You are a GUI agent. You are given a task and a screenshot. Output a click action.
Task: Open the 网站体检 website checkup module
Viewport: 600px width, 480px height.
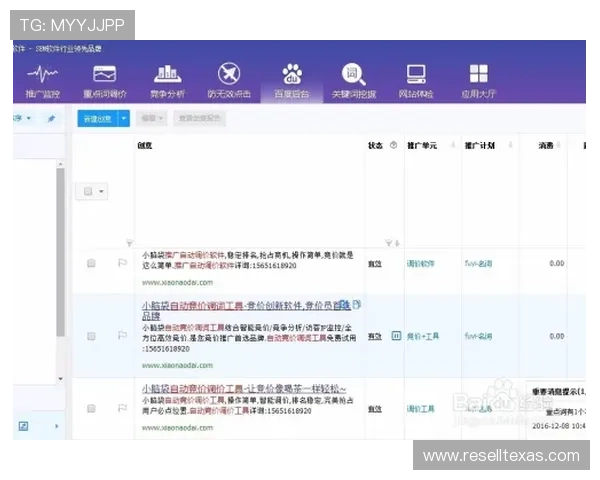[416, 82]
